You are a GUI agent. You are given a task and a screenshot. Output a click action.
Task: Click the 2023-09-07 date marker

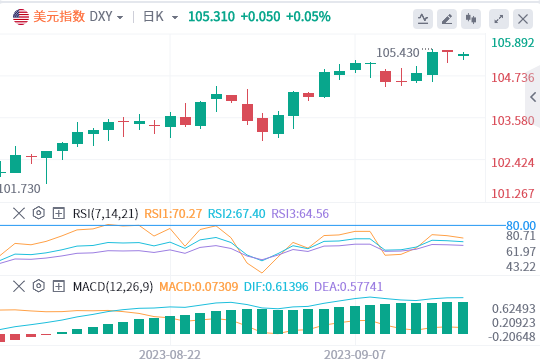point(355,354)
